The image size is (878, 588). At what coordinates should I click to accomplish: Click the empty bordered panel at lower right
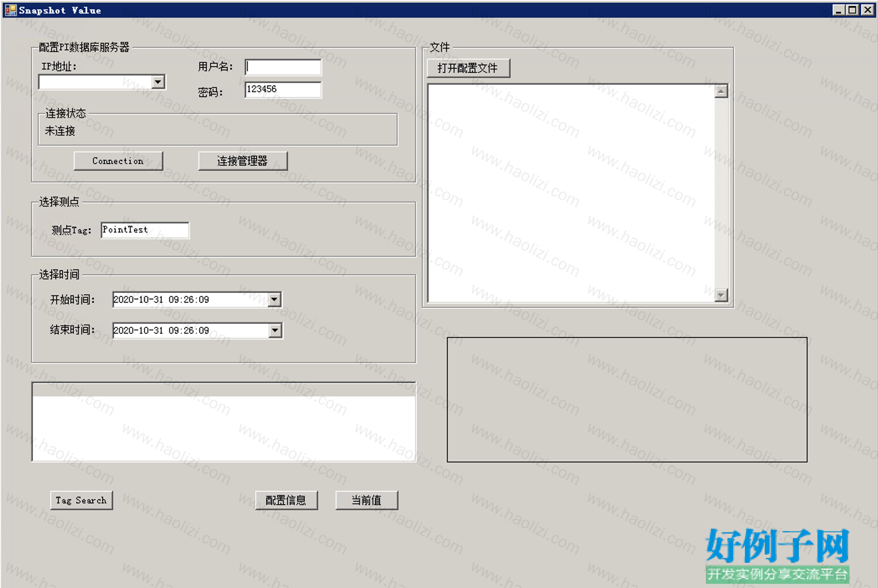click(x=627, y=400)
